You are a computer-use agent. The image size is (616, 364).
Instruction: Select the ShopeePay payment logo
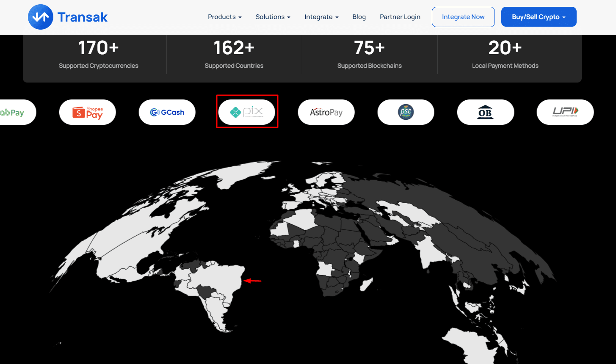pos(88,112)
